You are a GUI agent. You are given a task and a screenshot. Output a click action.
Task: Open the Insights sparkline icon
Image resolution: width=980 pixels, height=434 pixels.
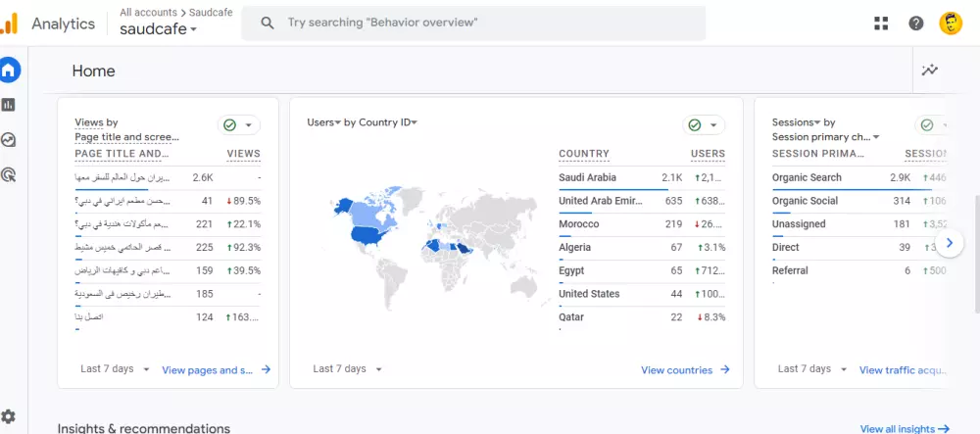coord(930,71)
